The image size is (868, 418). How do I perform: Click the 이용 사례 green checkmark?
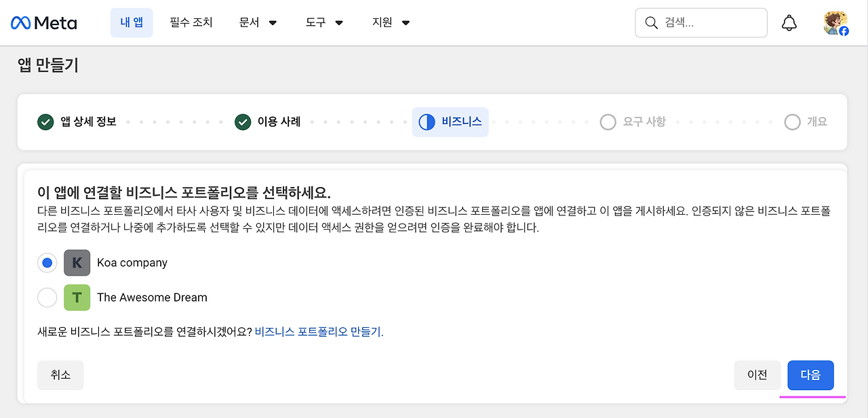pyautogui.click(x=243, y=122)
